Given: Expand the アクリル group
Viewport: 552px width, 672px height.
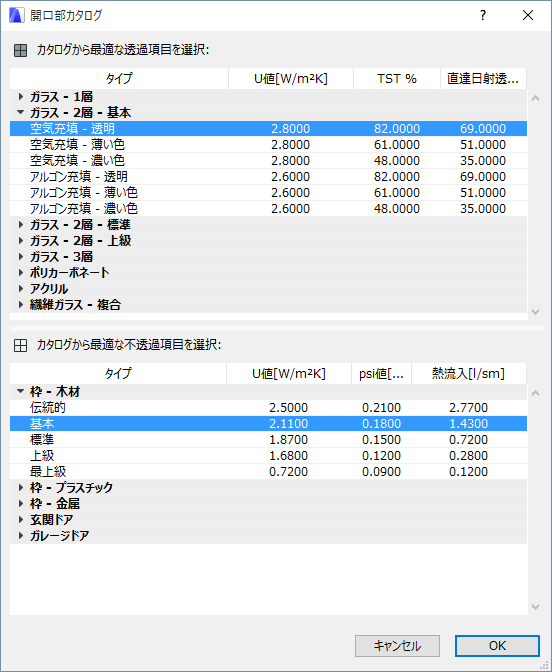Looking at the screenshot, I should 21,288.
